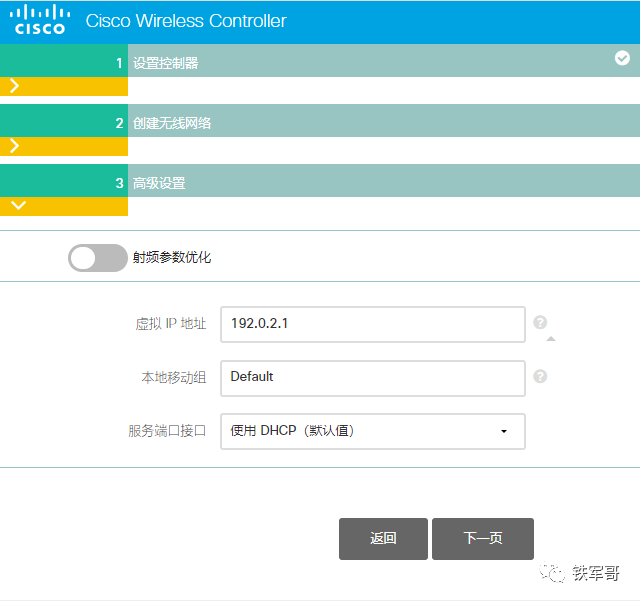Expand step 2 创建无线网络 chevron
Image resolution: width=640 pixels, height=601 pixels.
(x=15, y=146)
